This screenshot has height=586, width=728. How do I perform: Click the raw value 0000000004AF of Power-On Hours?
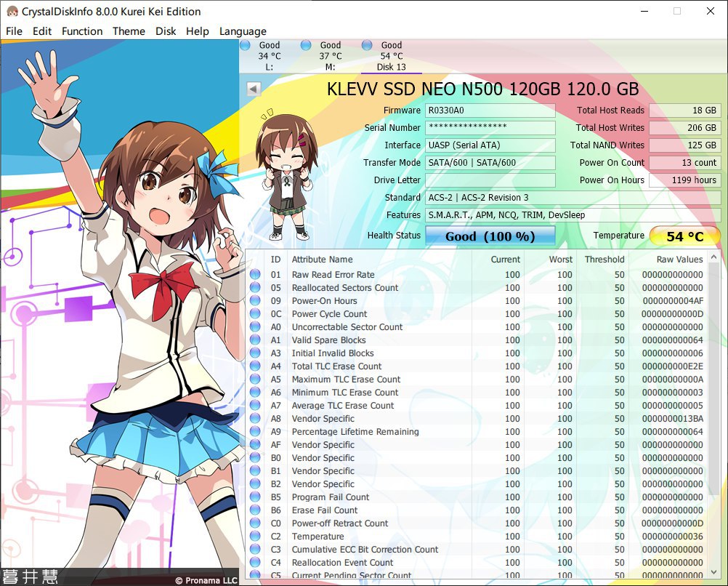(x=673, y=301)
